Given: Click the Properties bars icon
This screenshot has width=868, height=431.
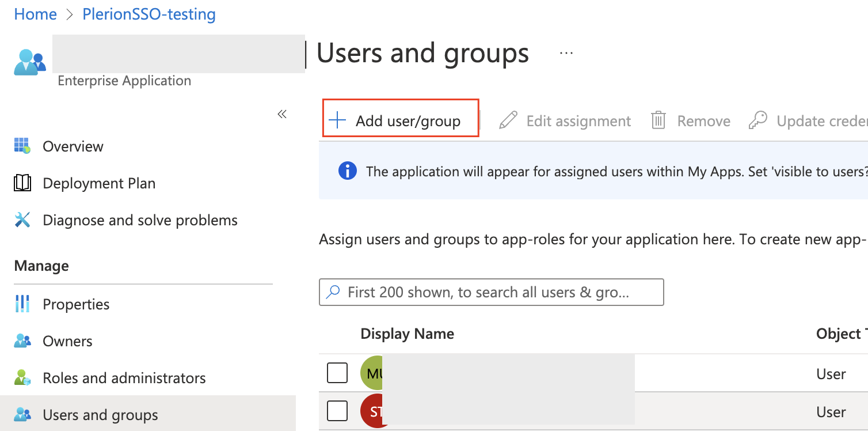Looking at the screenshot, I should pos(22,304).
